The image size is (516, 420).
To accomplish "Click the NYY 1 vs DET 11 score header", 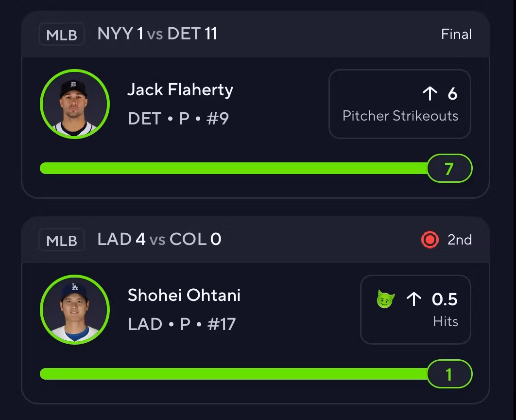I will [157, 34].
